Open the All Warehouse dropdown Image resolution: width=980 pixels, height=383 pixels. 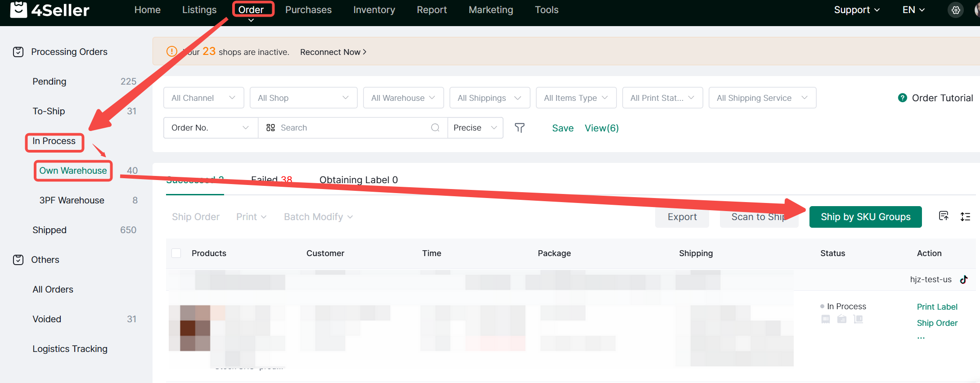point(403,98)
